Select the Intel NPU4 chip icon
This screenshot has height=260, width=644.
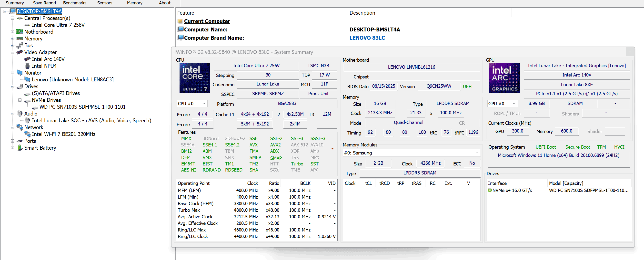click(x=27, y=66)
